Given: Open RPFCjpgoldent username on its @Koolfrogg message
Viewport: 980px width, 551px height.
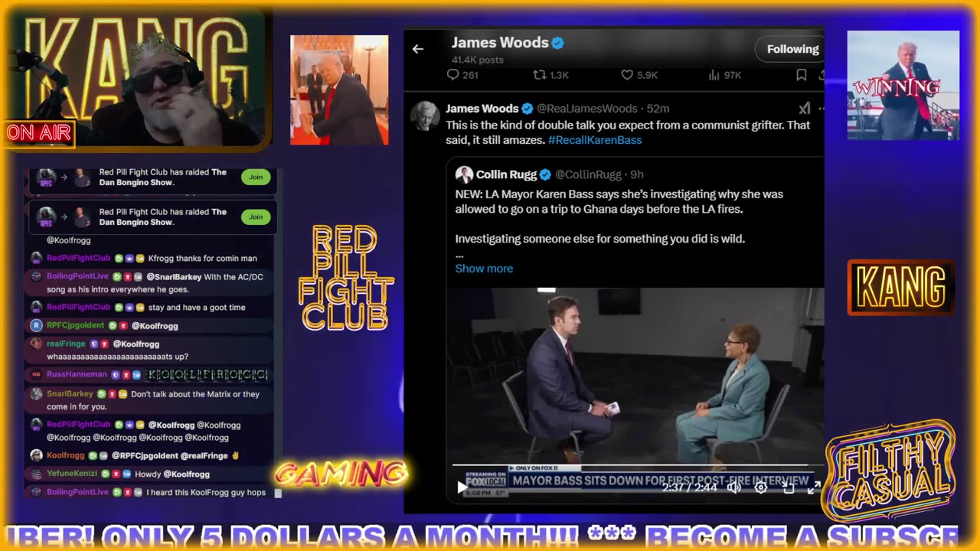Looking at the screenshot, I should pos(76,325).
